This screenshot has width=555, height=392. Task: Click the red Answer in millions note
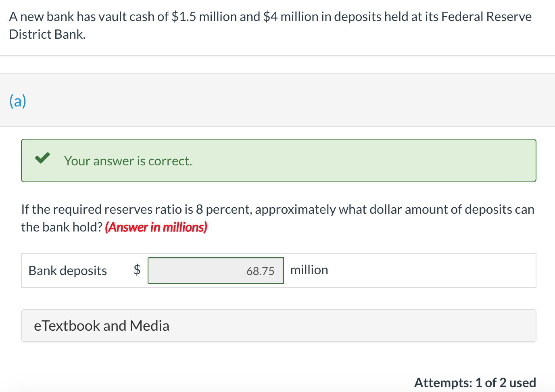[x=156, y=227]
